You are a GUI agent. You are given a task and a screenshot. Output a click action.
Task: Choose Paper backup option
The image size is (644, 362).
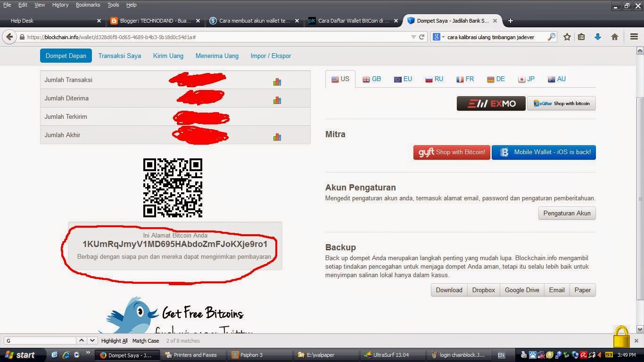pyautogui.click(x=583, y=290)
